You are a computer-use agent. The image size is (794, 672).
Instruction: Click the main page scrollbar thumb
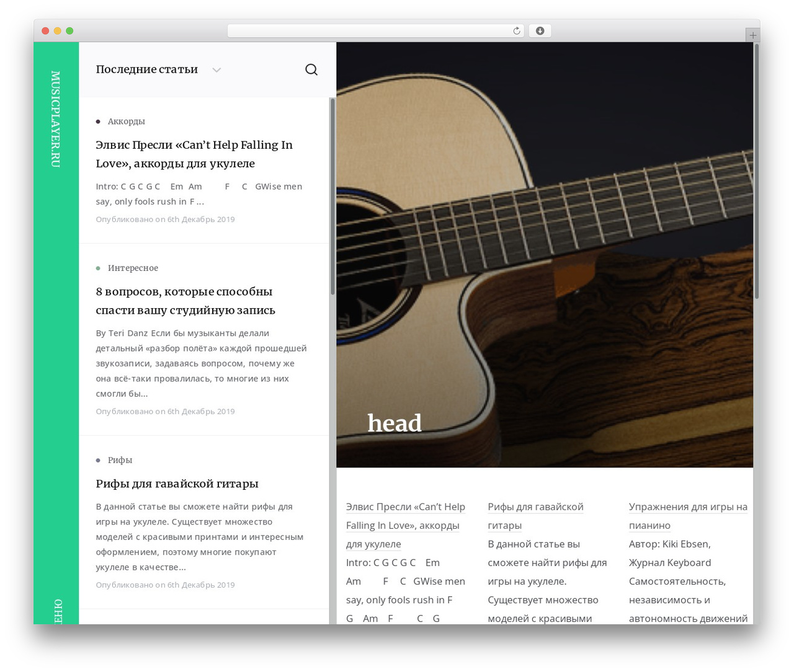coord(757,171)
